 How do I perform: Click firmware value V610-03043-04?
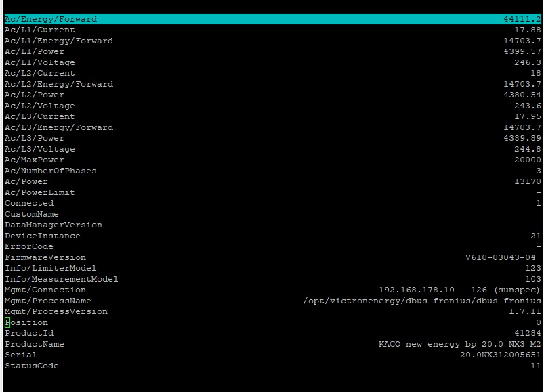pyautogui.click(x=500, y=257)
